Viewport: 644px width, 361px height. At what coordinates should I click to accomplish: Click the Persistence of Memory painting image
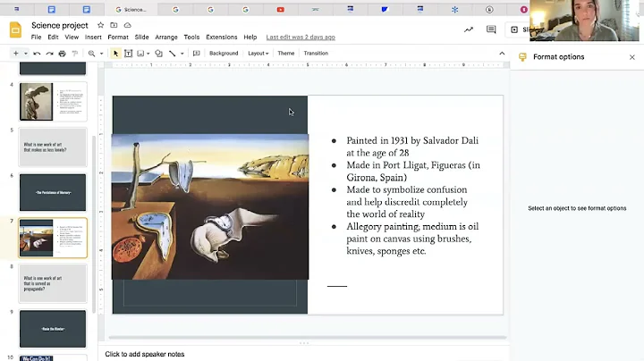coord(210,206)
